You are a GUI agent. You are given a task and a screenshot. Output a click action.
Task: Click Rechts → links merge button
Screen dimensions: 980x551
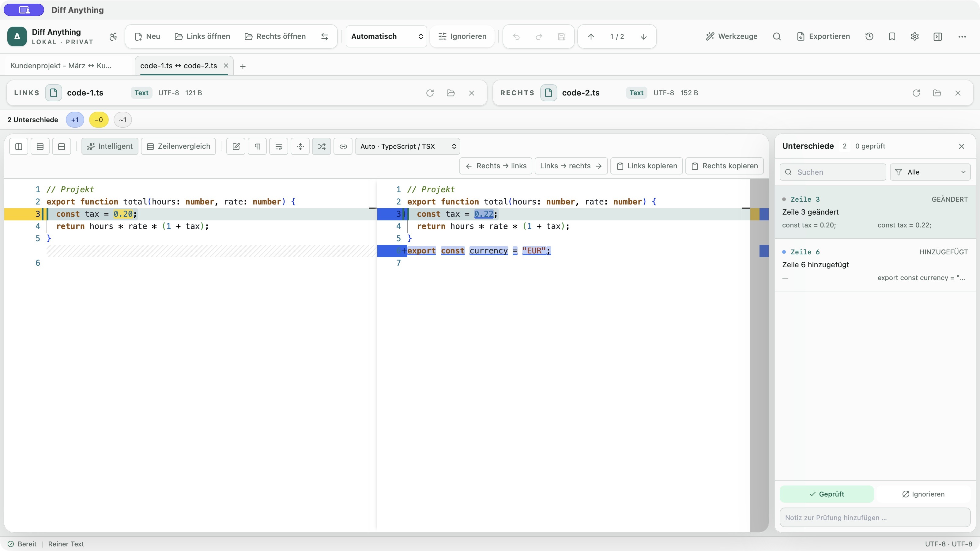click(496, 166)
